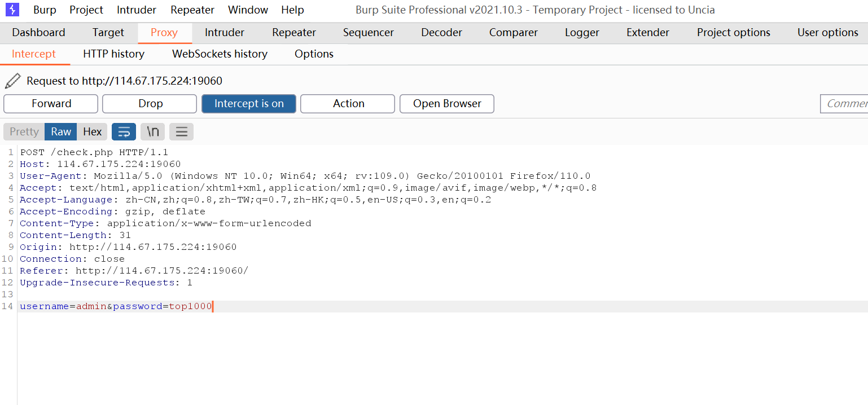Click the Accept-Encoding header value
Image resolution: width=868 pixels, height=405 pixels.
[165, 212]
